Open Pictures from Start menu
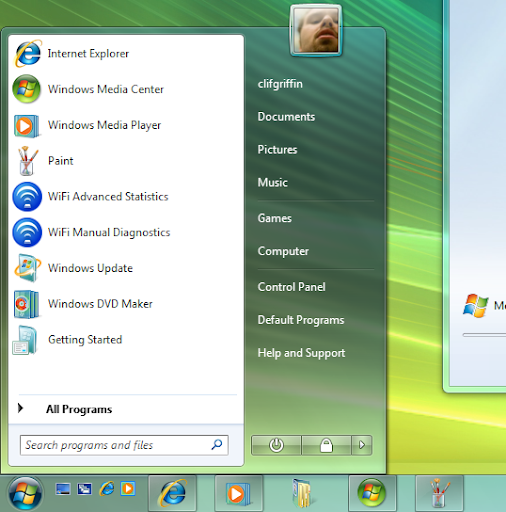Image resolution: width=506 pixels, height=512 pixels. tap(277, 150)
